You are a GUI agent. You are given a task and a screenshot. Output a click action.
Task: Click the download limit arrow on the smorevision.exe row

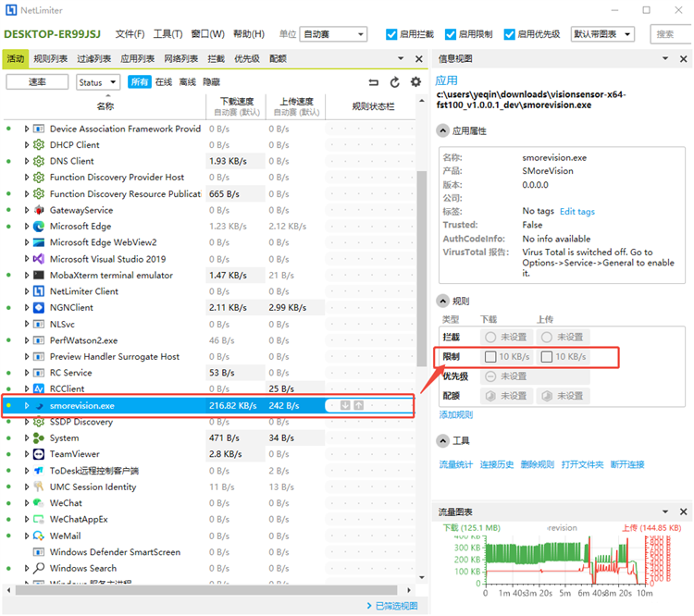[x=345, y=405]
